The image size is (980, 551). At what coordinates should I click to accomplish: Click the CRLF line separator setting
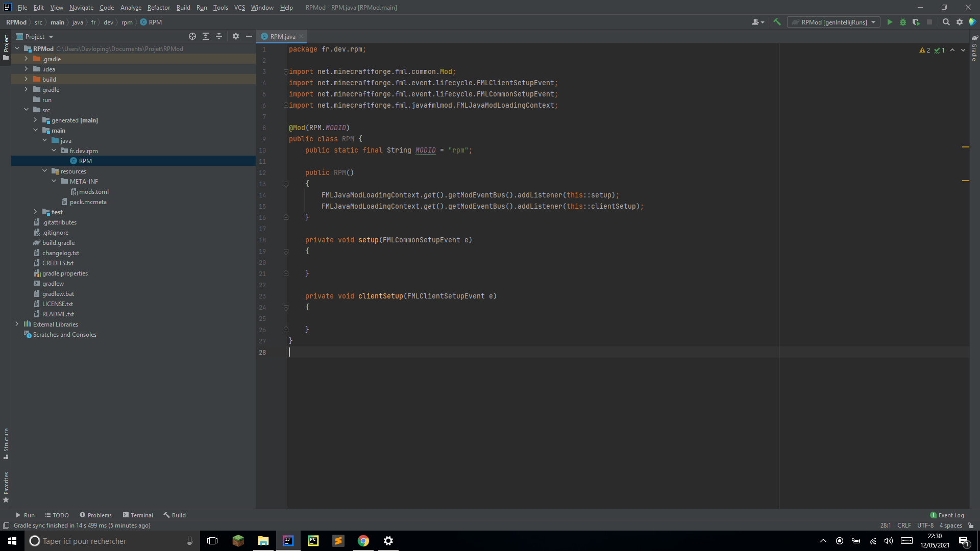tap(904, 525)
